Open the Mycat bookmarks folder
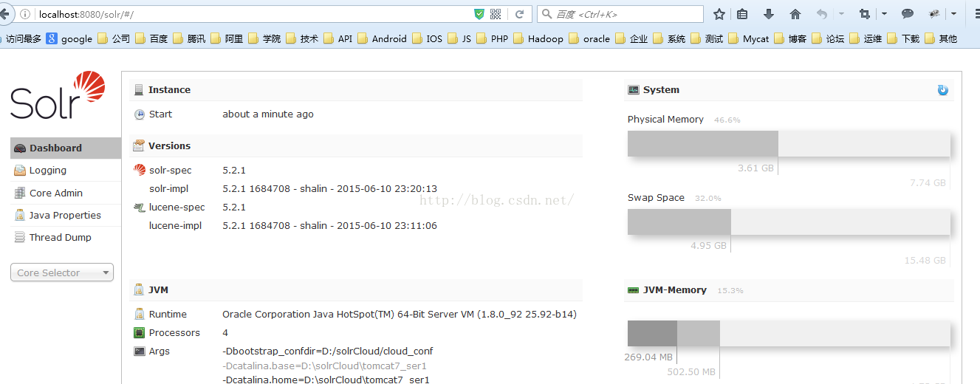The height and width of the screenshot is (384, 980). (x=748, y=39)
